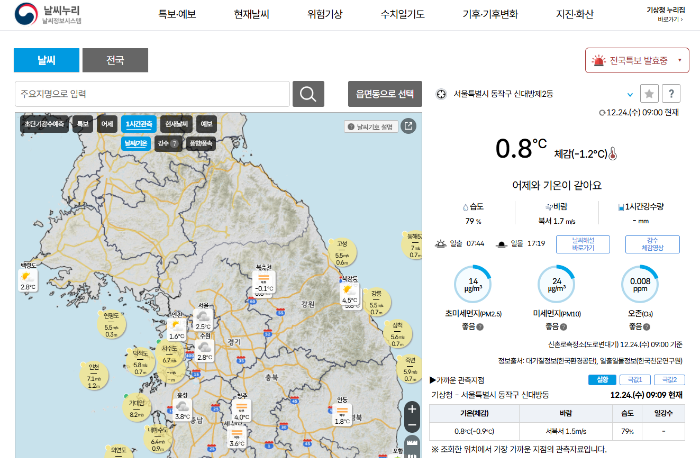Click the thermometer icon beside 체감 temperature
Viewport: 700px width, 458px height.
(x=613, y=154)
